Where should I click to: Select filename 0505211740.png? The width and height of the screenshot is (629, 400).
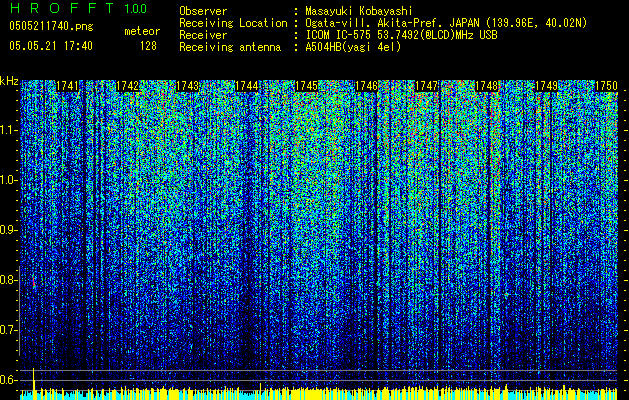click(51, 26)
